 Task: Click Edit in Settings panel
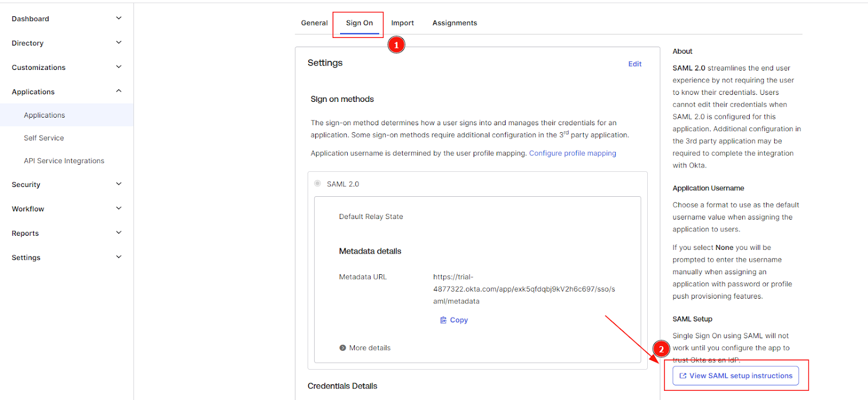[635, 64]
